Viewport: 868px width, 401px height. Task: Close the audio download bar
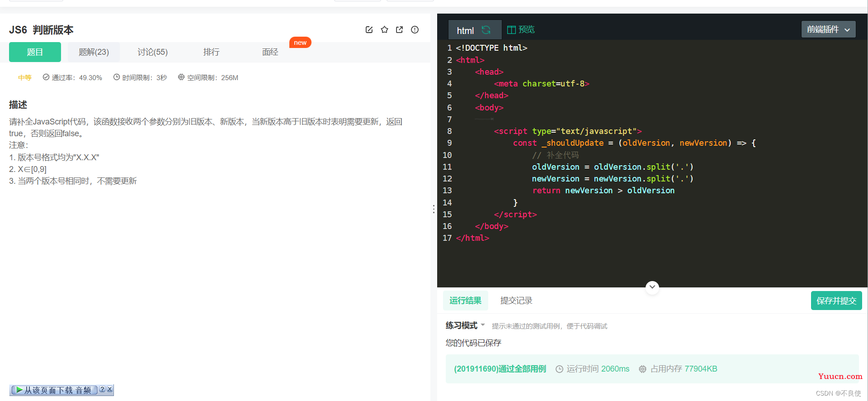point(109,389)
